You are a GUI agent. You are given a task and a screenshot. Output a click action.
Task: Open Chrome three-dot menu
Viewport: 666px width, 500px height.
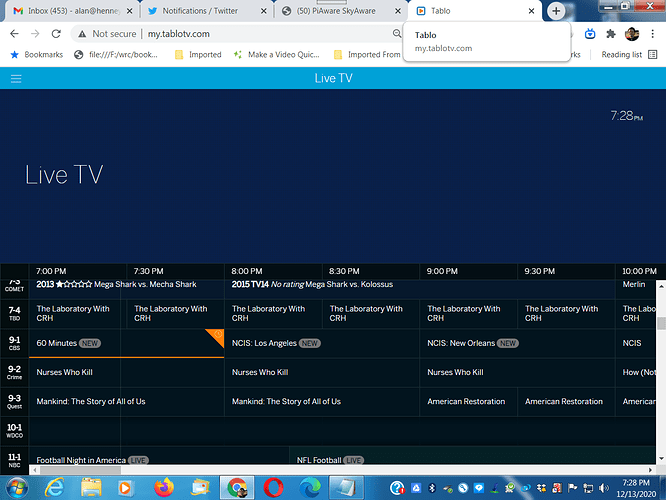(652, 34)
